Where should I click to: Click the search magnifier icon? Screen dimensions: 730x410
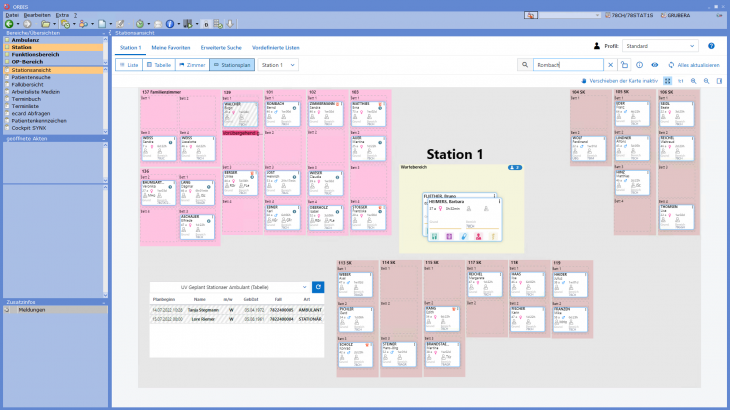526,65
